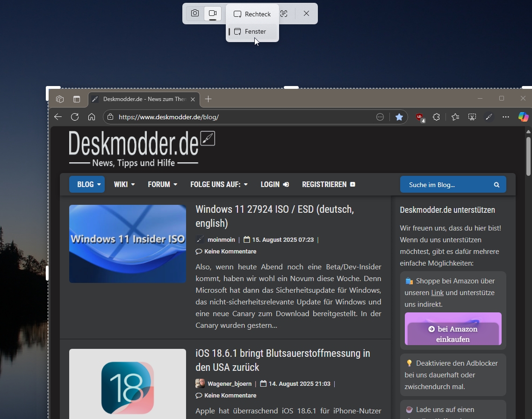This screenshot has height=419, width=532.
Task: Choose the Fenster capture mode
Action: pyautogui.click(x=252, y=31)
